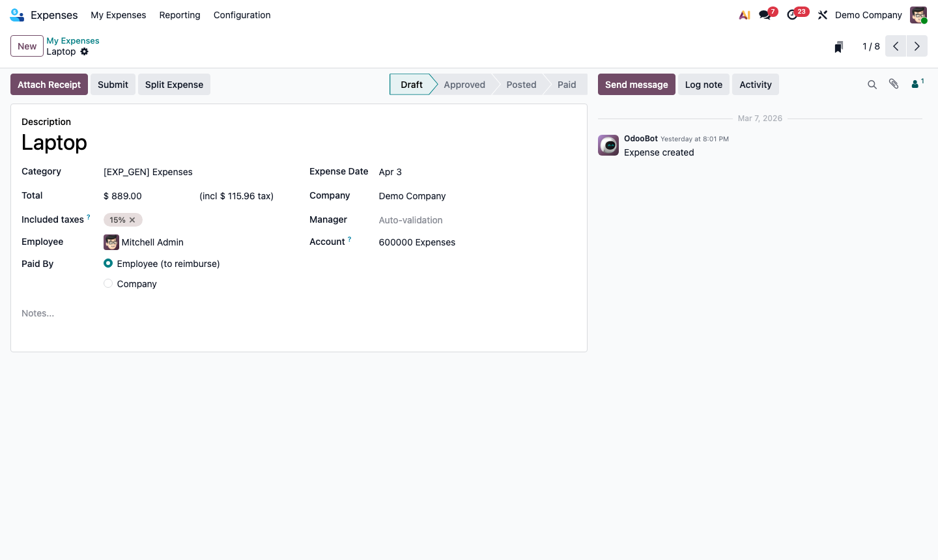Click the AI assistant icon in header

[745, 14]
